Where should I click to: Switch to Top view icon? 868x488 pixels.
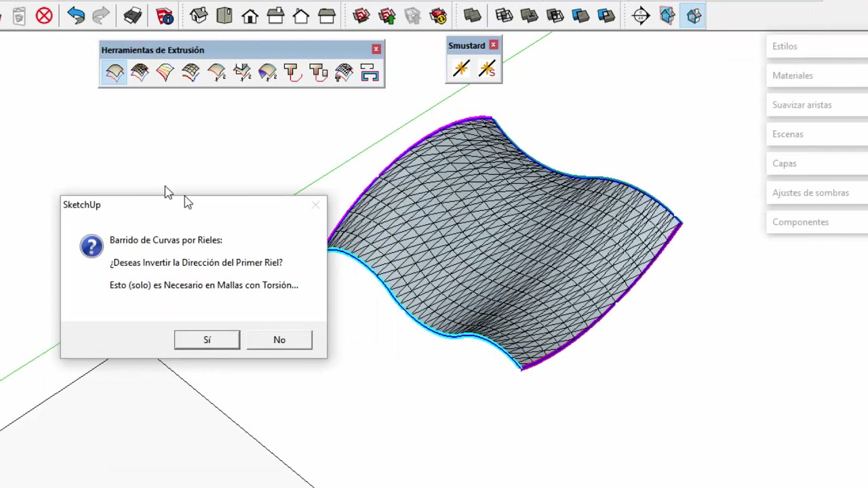[x=224, y=16]
